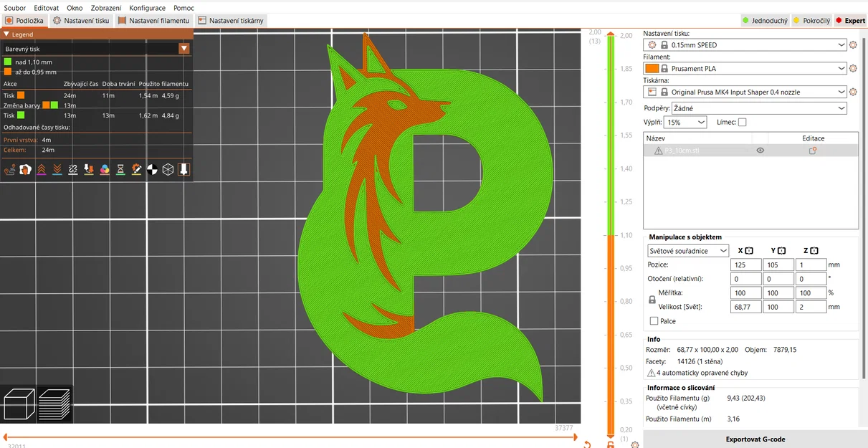The width and height of the screenshot is (868, 448).
Task: Toggle wipe moves icon in legend toolbar
Action: coord(26,170)
